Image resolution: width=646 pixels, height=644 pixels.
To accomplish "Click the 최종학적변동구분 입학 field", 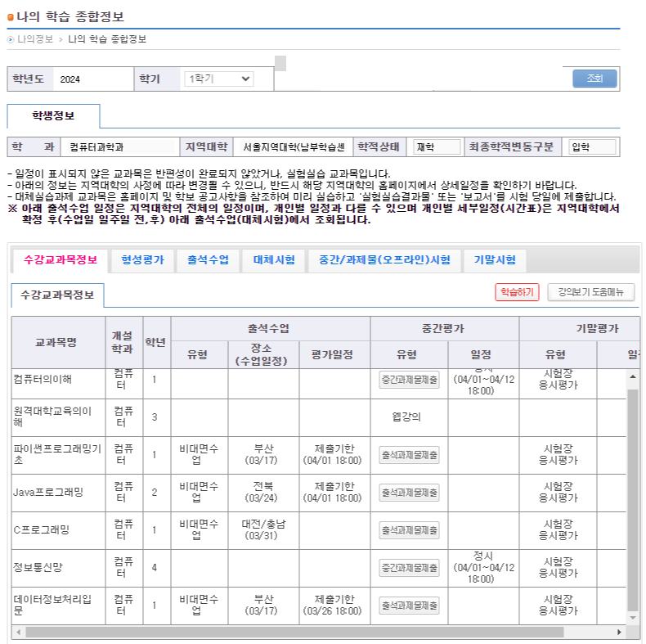I will point(592,147).
